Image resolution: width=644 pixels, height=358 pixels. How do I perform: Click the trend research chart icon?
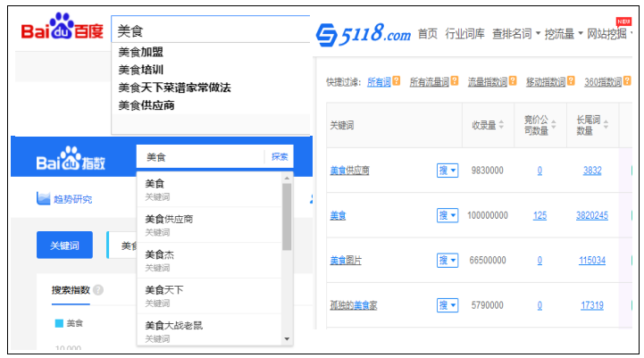tap(43, 198)
